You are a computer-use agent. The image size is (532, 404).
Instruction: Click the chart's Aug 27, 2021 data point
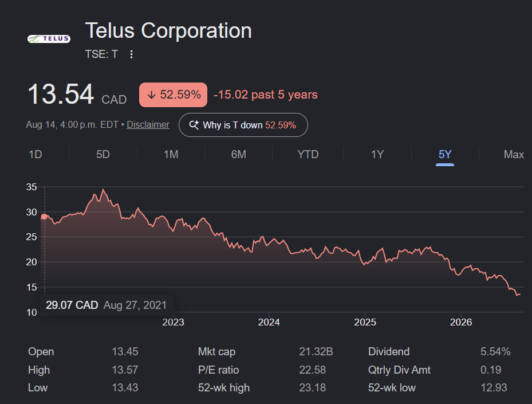click(x=44, y=217)
